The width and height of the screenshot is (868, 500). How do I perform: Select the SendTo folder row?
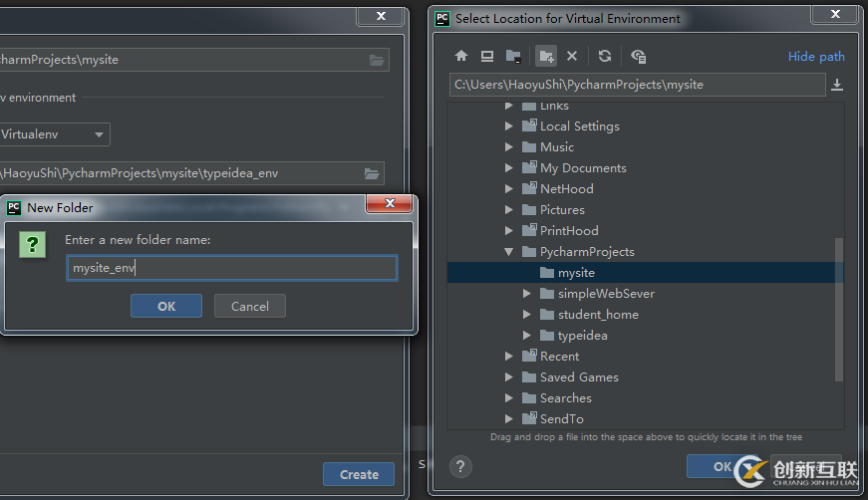(645, 418)
